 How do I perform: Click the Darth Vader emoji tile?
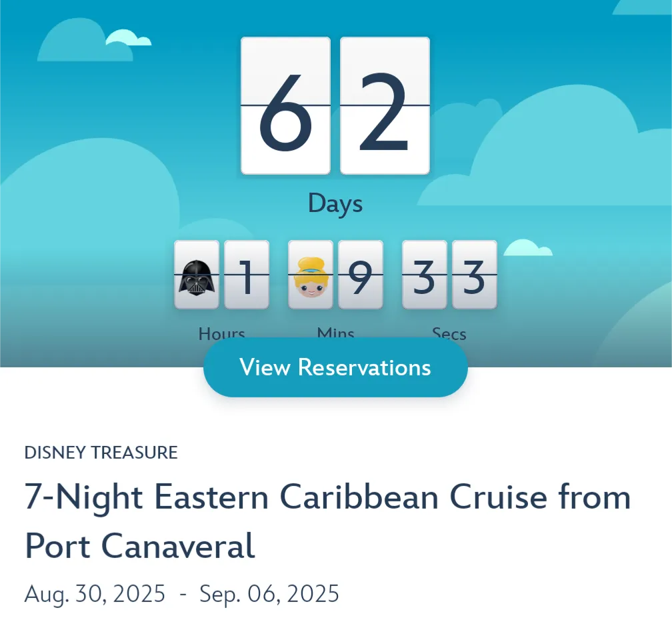197,275
